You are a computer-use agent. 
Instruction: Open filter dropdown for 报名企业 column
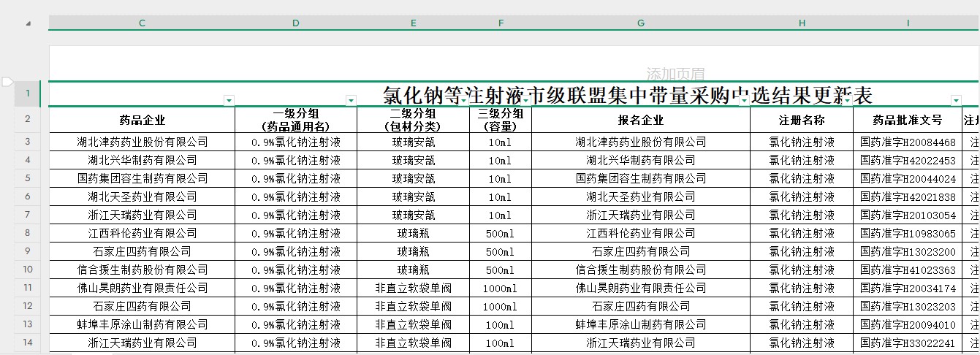tap(744, 100)
